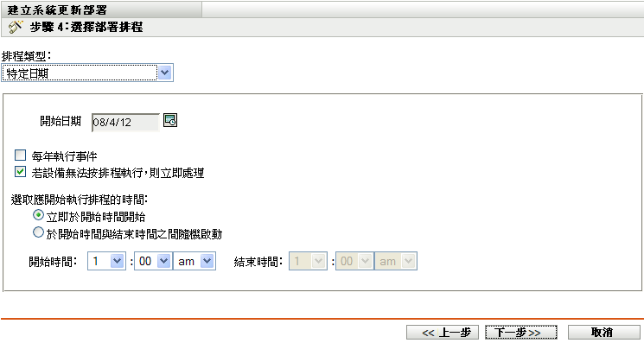Uncheck 若設備無法按排程執行，則立即處理

point(20,171)
